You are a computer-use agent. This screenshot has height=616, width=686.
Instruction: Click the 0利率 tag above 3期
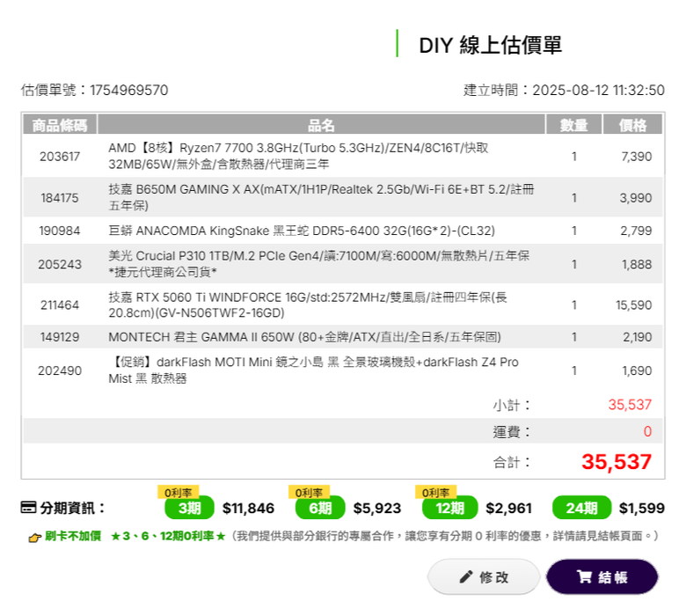click(x=178, y=492)
